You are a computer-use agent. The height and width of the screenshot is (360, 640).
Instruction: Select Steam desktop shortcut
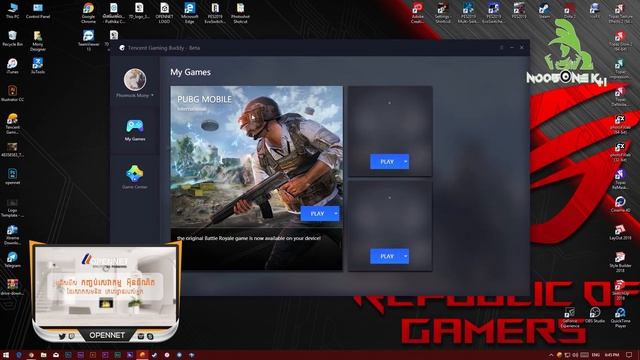pos(544,11)
